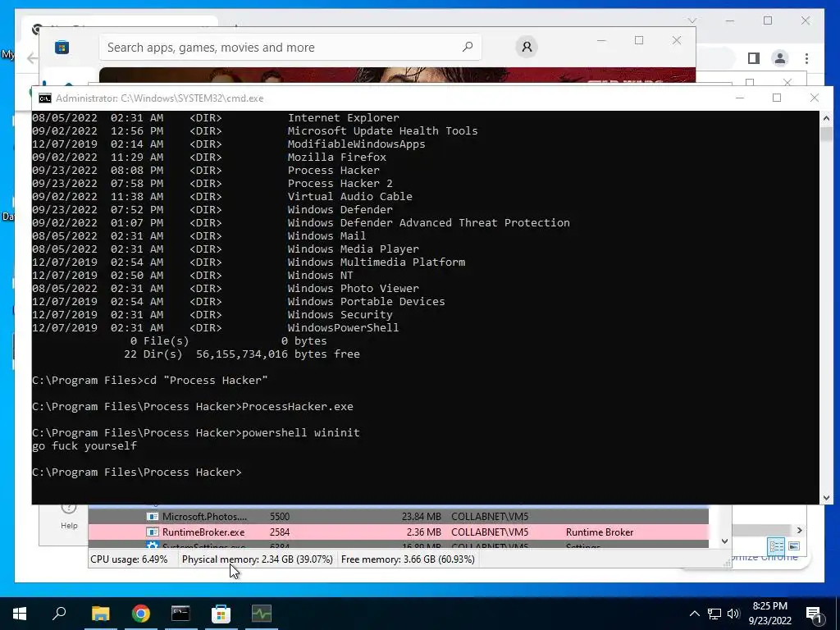Click right arrow of background horizontal scrollbar
This screenshot has height=630, width=840.
(x=799, y=531)
